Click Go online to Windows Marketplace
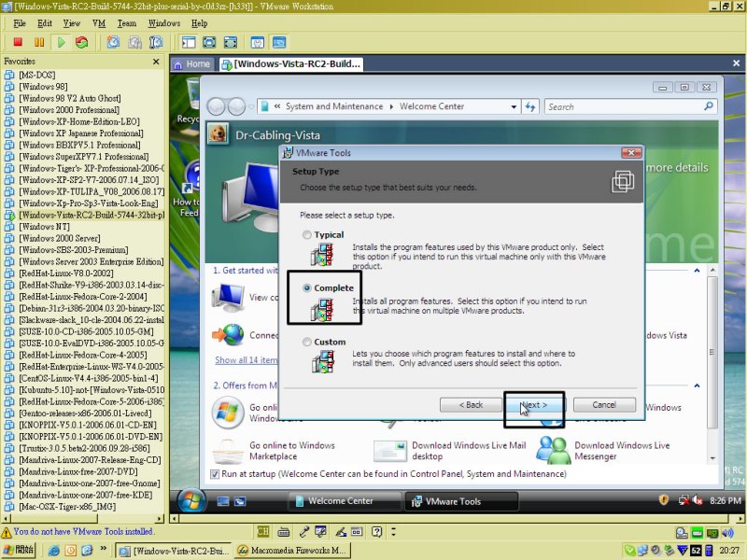Image resolution: width=747 pixels, height=560 pixels. [275, 451]
